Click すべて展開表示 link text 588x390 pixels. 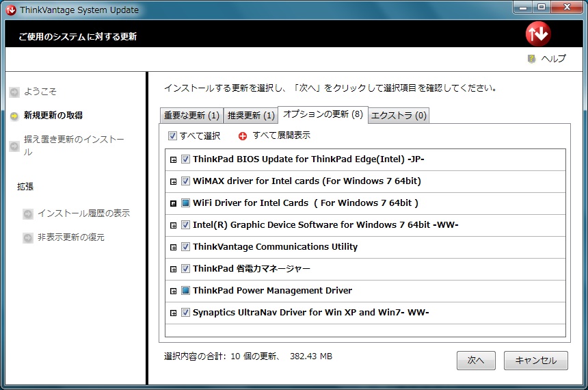coord(281,135)
